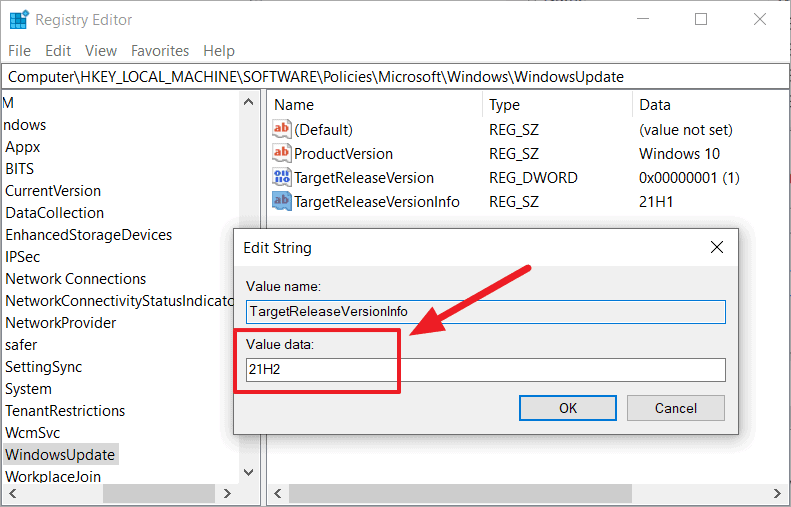Select the (Default) string value icon

click(x=281, y=129)
